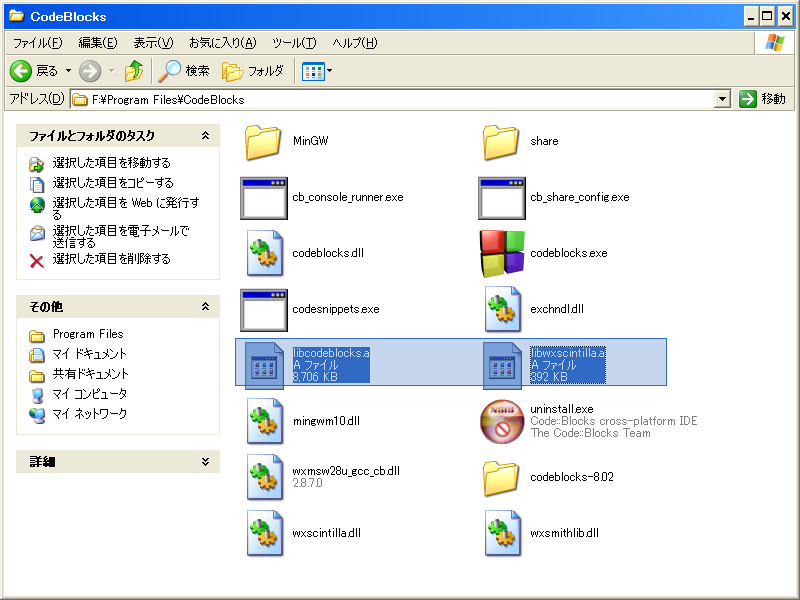Click 選択した項目を電子メールで送信する link
This screenshot has width=800, height=600.
121,237
